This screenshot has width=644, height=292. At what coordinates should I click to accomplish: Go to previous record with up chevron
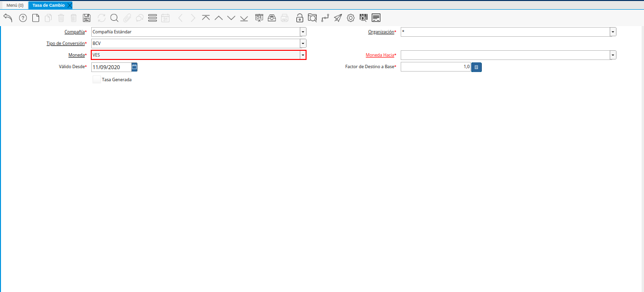pyautogui.click(x=218, y=18)
